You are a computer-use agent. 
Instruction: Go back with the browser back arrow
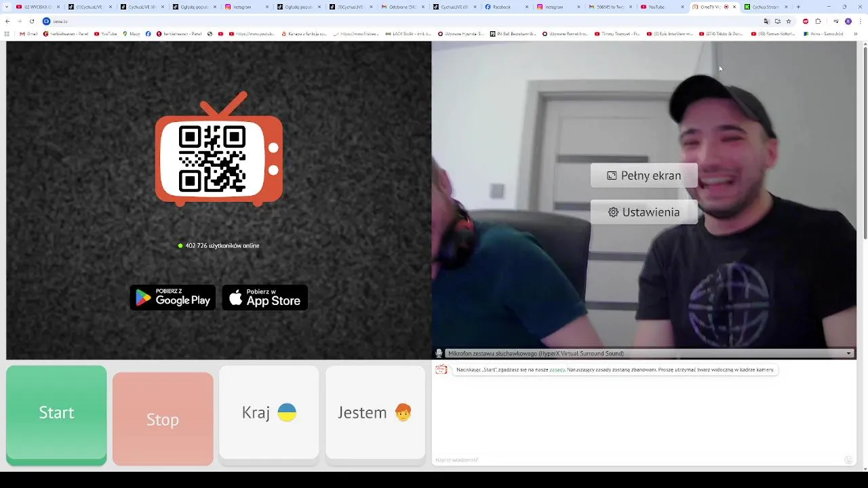7,21
